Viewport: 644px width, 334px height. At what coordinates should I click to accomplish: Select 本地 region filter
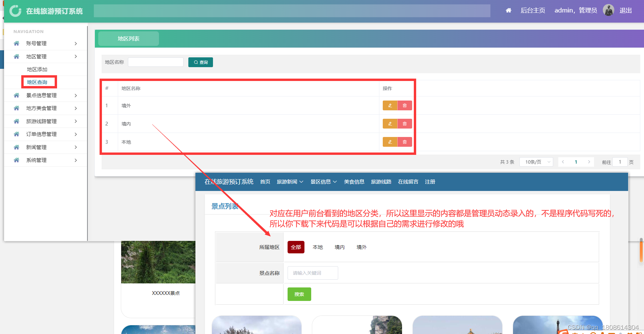click(x=318, y=247)
